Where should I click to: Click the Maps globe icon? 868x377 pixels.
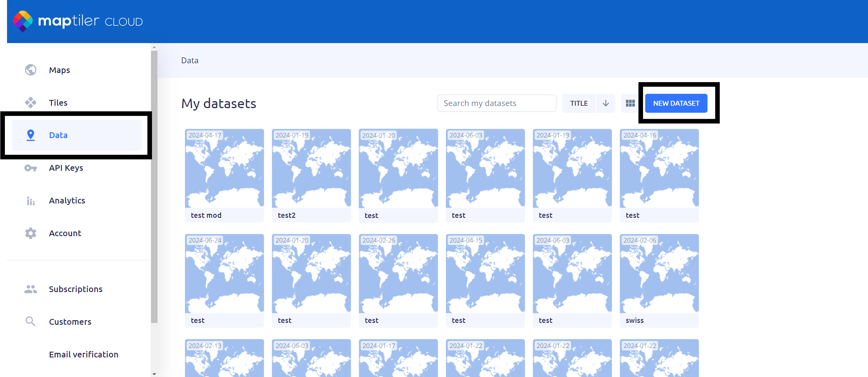click(31, 70)
